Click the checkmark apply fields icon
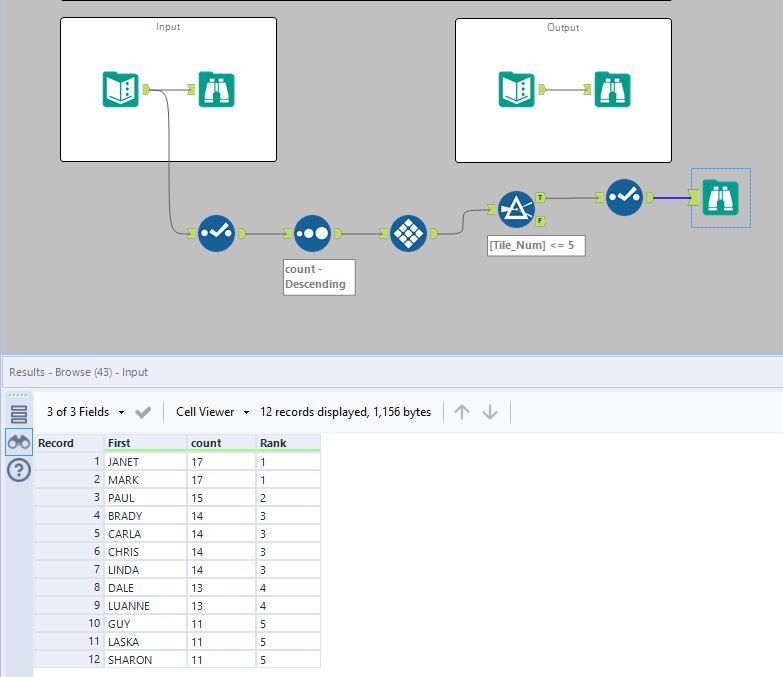This screenshot has width=783, height=677. (143, 412)
